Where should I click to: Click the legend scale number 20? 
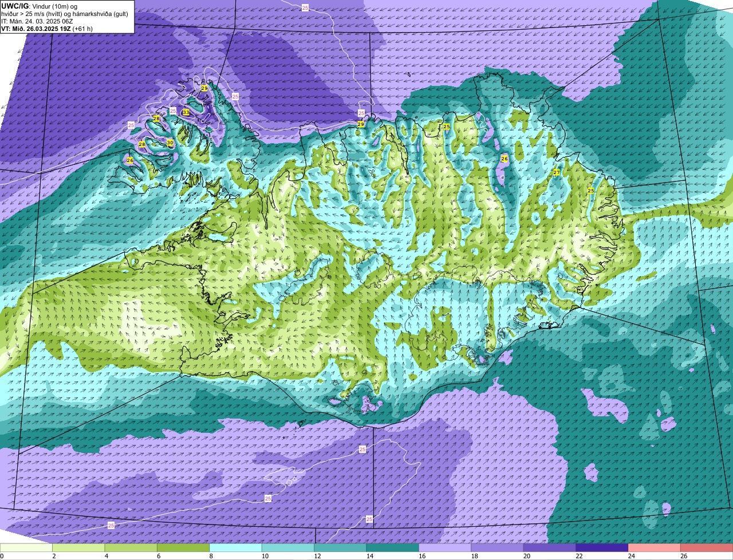click(x=526, y=556)
